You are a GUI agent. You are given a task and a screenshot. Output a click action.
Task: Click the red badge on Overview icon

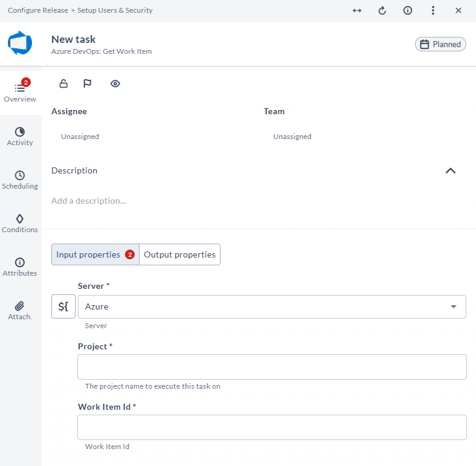pos(26,82)
